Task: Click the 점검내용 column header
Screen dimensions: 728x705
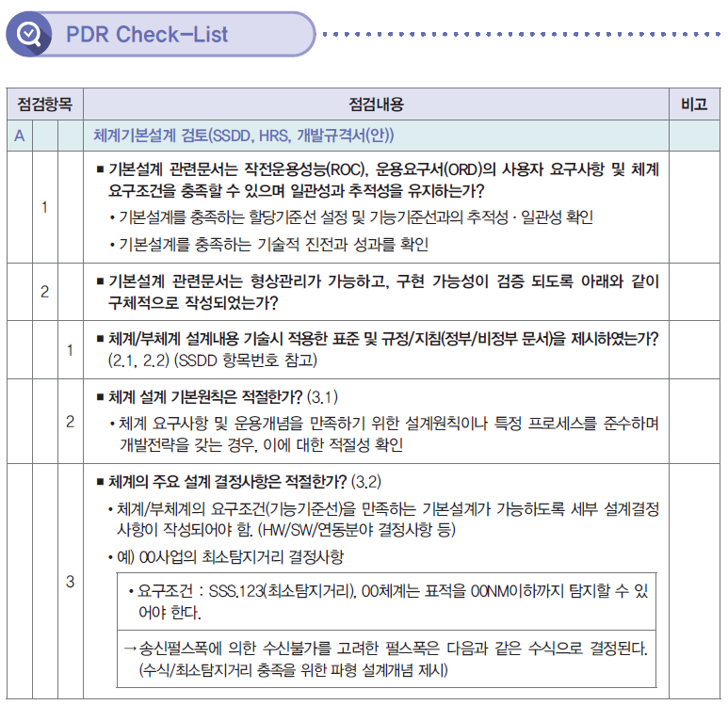Action: coord(376,104)
